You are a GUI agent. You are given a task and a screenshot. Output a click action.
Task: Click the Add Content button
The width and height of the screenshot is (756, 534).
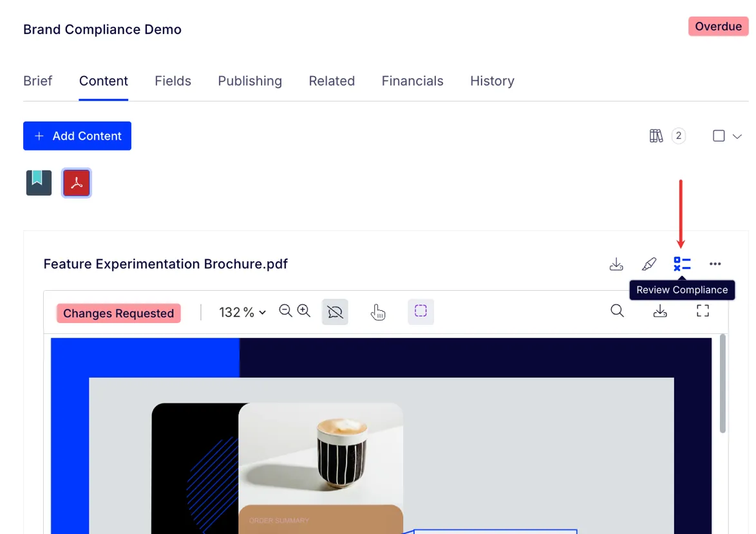(77, 136)
